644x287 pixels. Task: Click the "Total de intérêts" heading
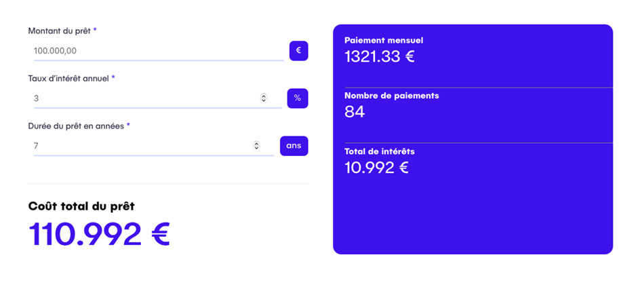click(379, 151)
